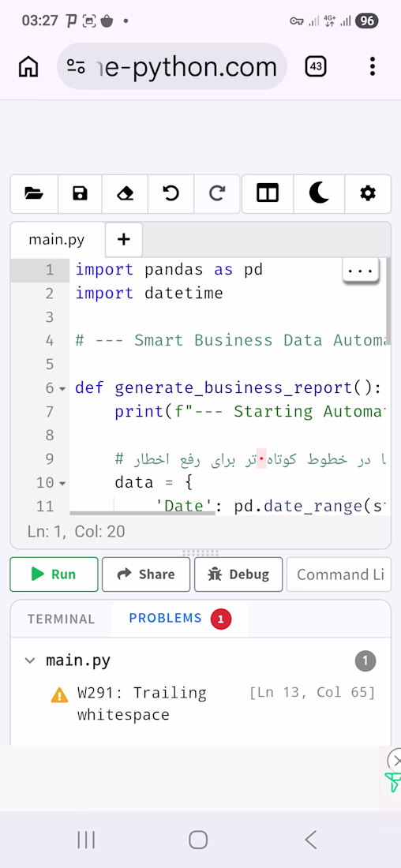Toggle dark mode with the moon icon
The width and height of the screenshot is (401, 868).
pos(319,193)
